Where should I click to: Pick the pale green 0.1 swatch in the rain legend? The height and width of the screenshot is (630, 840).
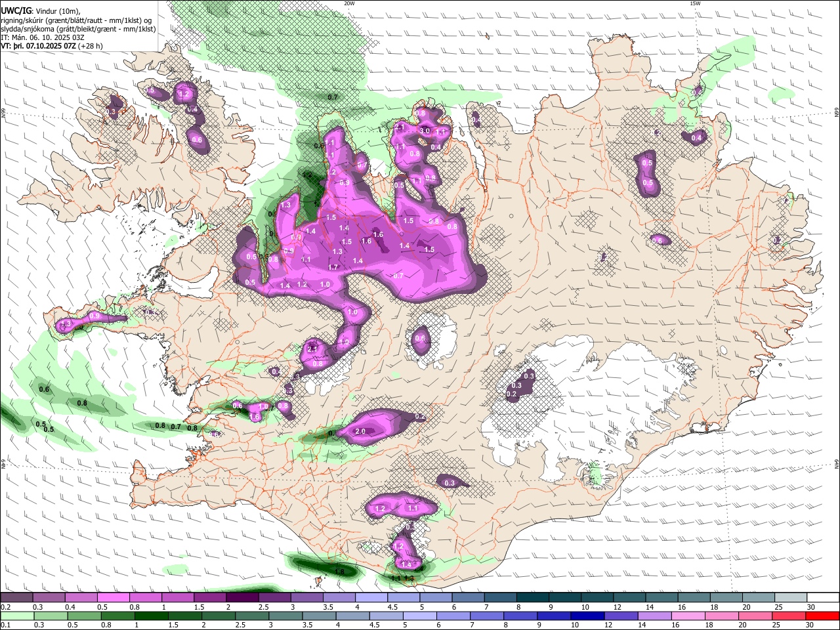(16, 616)
